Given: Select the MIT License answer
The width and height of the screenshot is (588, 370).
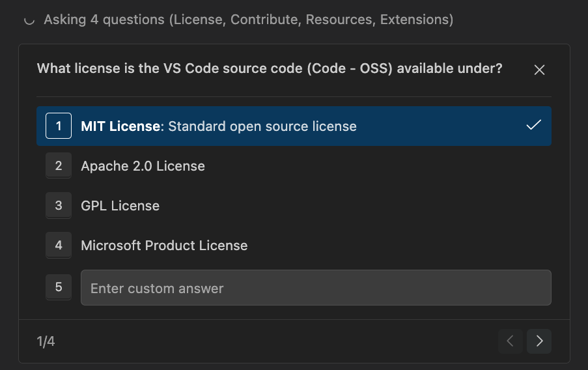Looking at the screenshot, I should (x=120, y=126).
